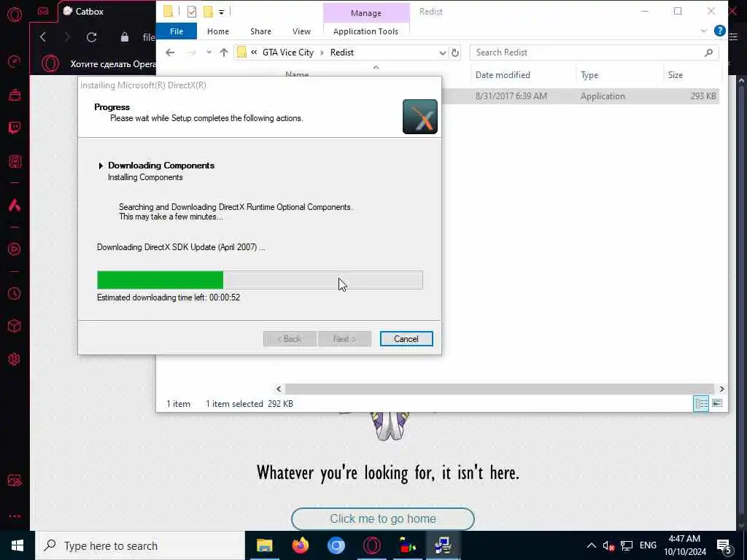Click the search magnifier in Search Redist
The height and width of the screenshot is (560, 747).
click(x=708, y=52)
